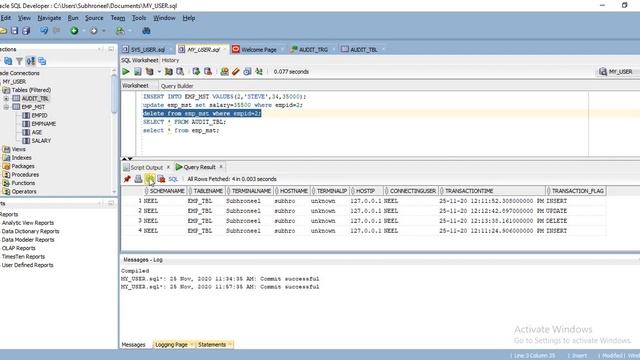This screenshot has width=640, height=360.
Task: Click the To Upper/Lower/InitCap icon
Action: [x=259, y=72]
